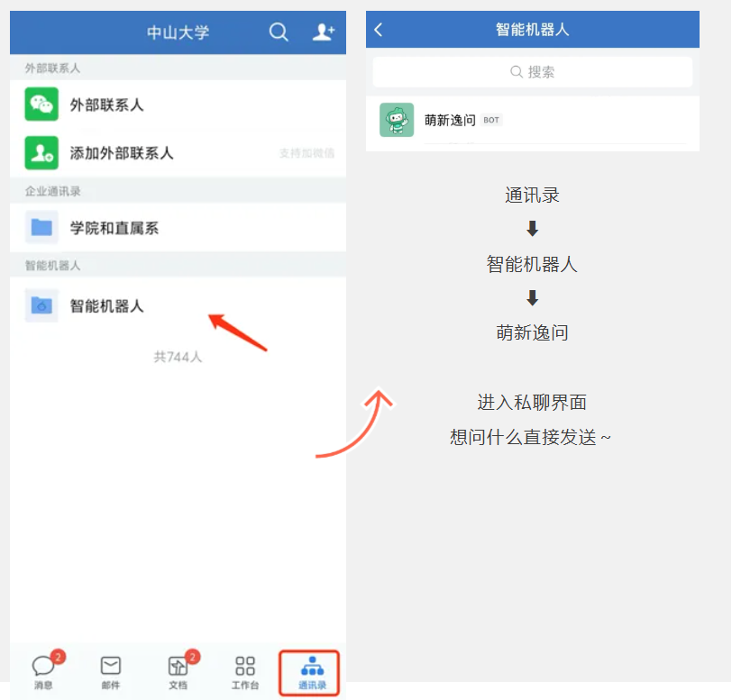The width and height of the screenshot is (732, 700).
Task: Click the 搜索 search field
Action: [x=532, y=72]
